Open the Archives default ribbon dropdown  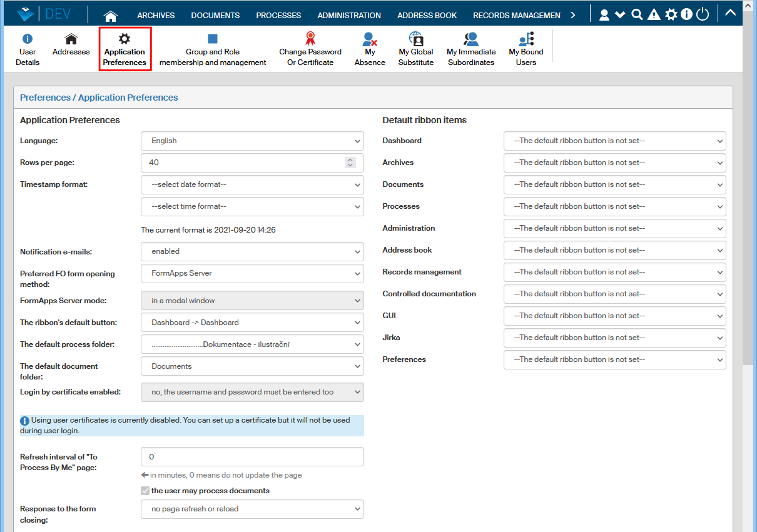tap(614, 163)
